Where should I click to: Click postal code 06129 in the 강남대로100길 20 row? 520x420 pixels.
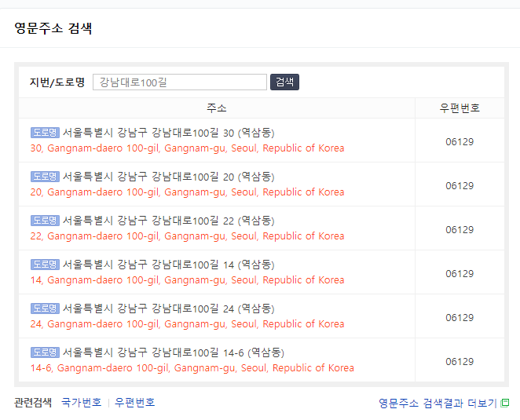point(460,186)
